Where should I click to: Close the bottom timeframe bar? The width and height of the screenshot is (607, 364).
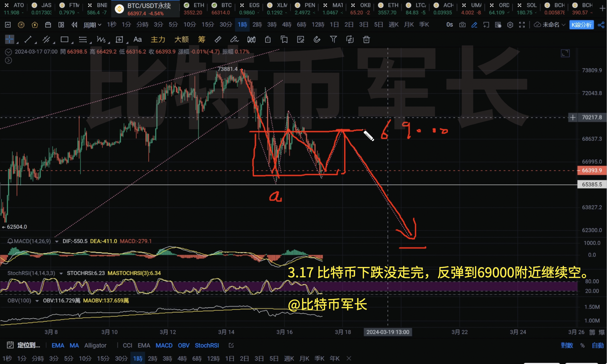tap(349, 358)
